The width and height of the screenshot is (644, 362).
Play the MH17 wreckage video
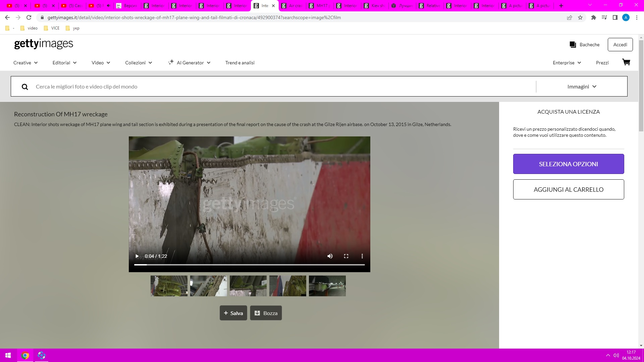click(x=137, y=256)
